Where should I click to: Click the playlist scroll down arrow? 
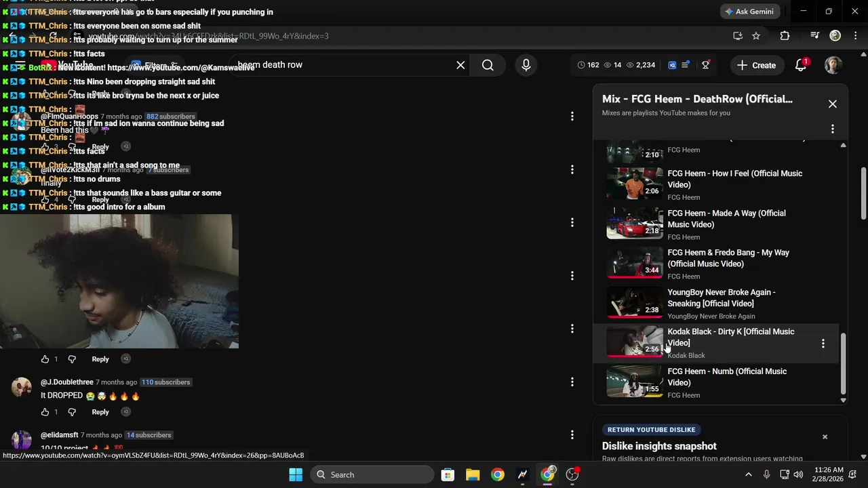pos(844,401)
